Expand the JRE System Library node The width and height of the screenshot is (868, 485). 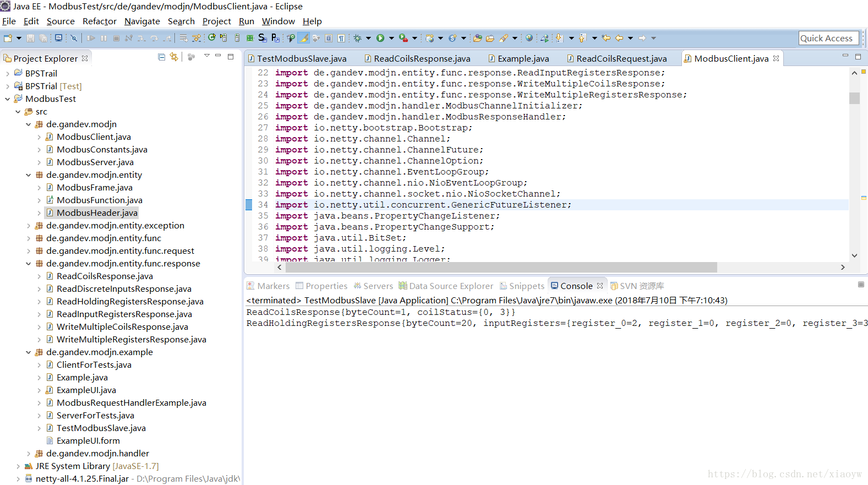tap(18, 466)
